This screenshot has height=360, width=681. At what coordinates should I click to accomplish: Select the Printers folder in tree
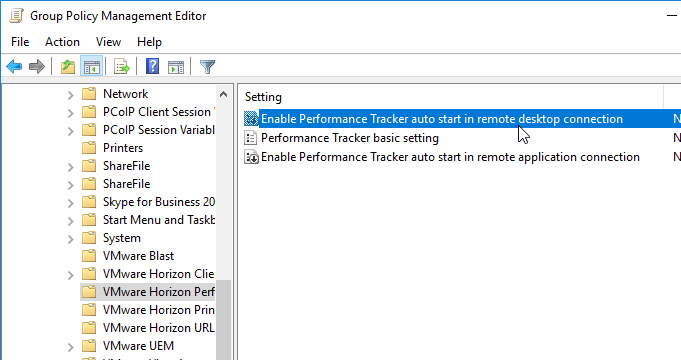[122, 148]
